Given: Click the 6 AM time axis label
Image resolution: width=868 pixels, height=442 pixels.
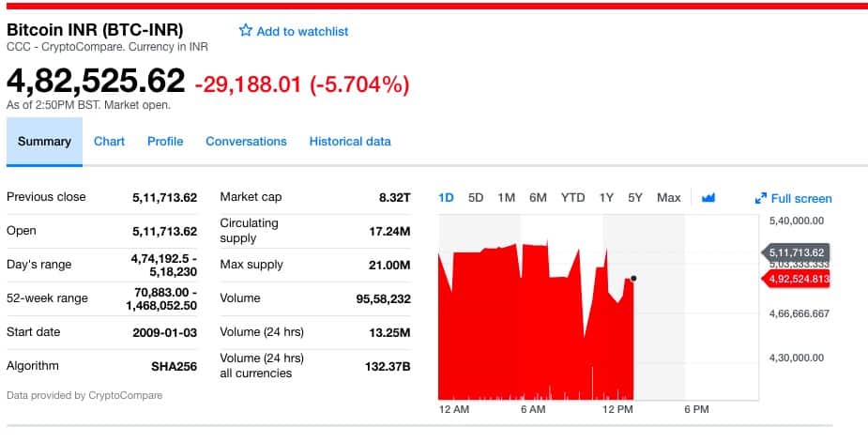Looking at the screenshot, I should coord(533,409).
